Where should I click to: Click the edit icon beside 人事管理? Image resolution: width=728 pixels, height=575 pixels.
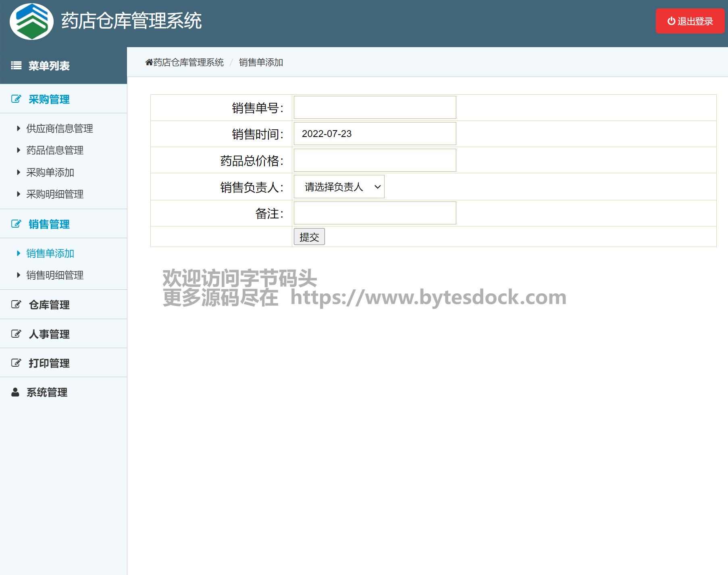point(16,334)
